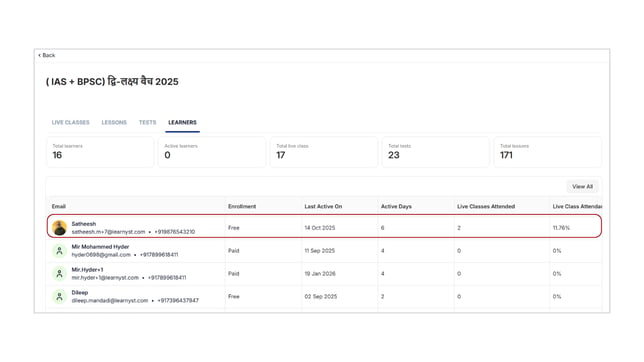This screenshot has width=644, height=362.
Task: Click the hyder0698 gmail address
Action: pyautogui.click(x=101, y=255)
